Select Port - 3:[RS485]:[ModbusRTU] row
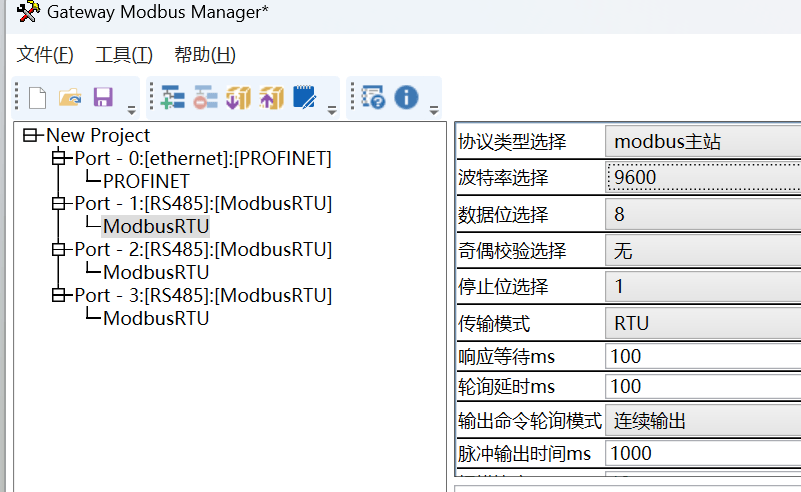The width and height of the screenshot is (801, 492). 203,295
